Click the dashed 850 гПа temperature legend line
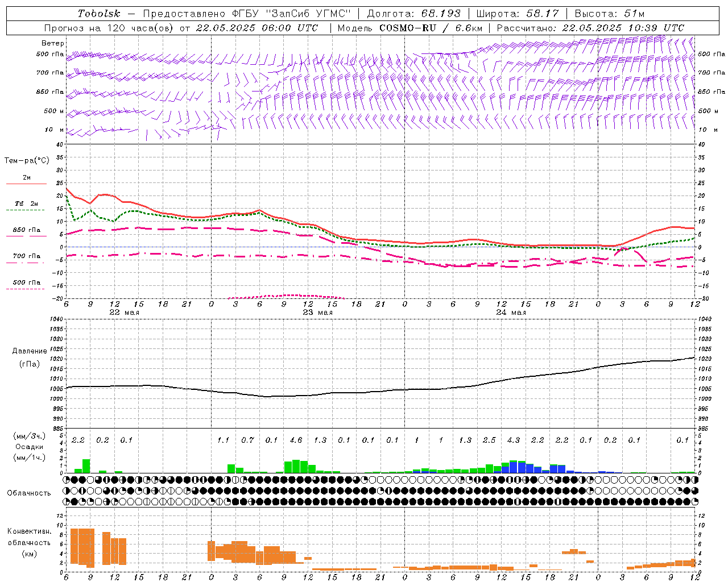The width and height of the screenshot is (728, 582). point(26,236)
